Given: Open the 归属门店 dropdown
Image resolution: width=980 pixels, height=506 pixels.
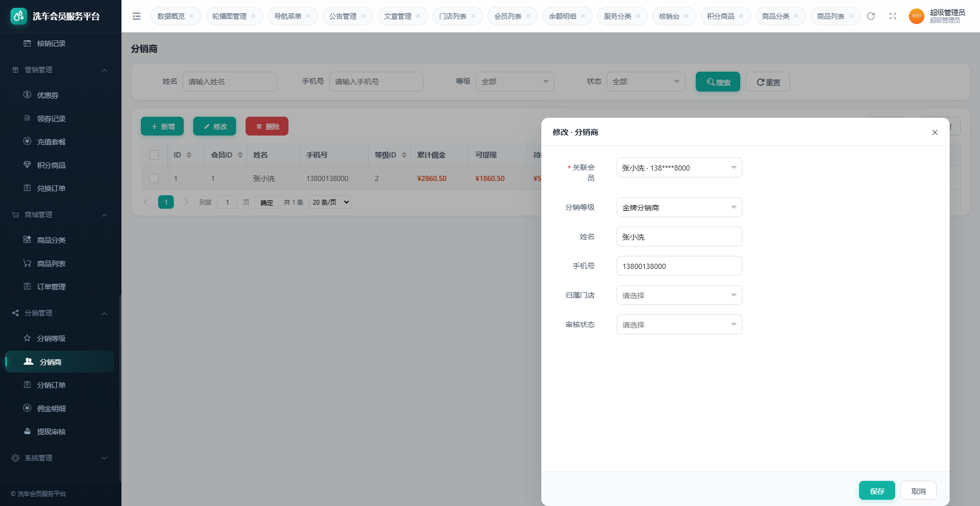Looking at the screenshot, I should click(x=679, y=295).
